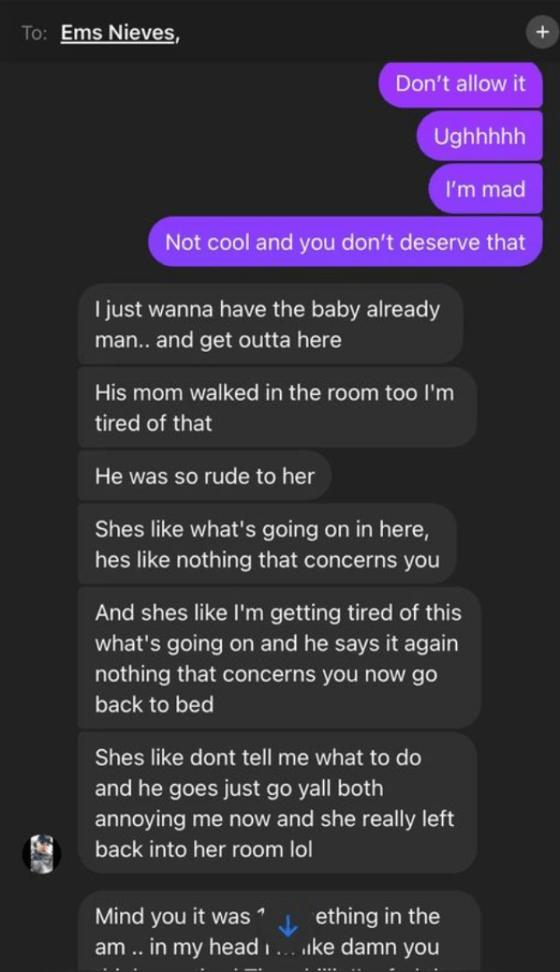Tap the "Ughhhhh" purple message
The image size is (560, 972).
[x=480, y=137]
